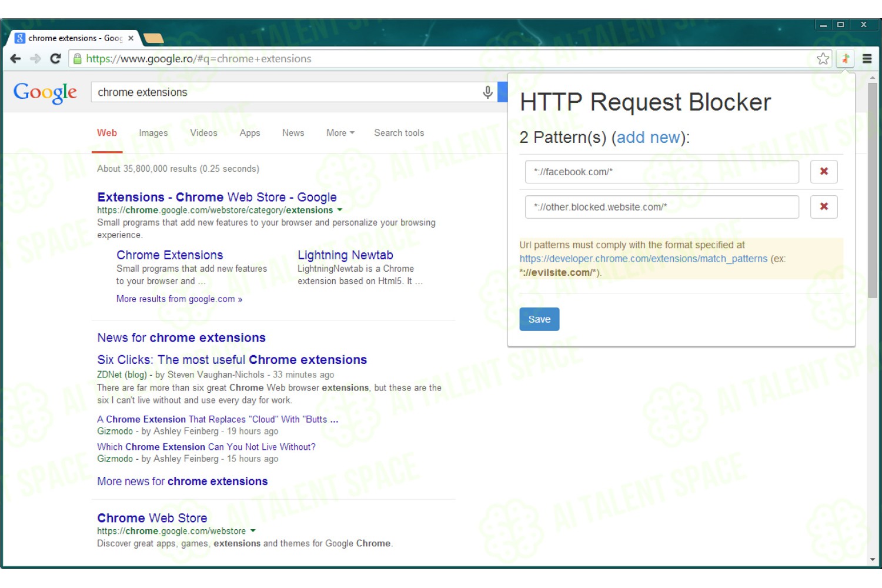Start voice search with the microphone icon
This screenshot has width=882, height=588.
coord(487,92)
